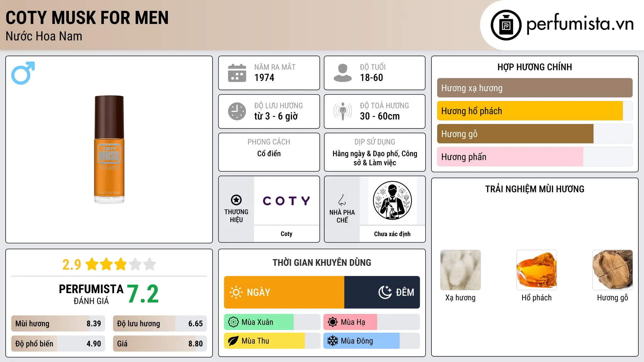
Task: Click the sun icon for Mùa Hạ
Action: [x=333, y=322]
